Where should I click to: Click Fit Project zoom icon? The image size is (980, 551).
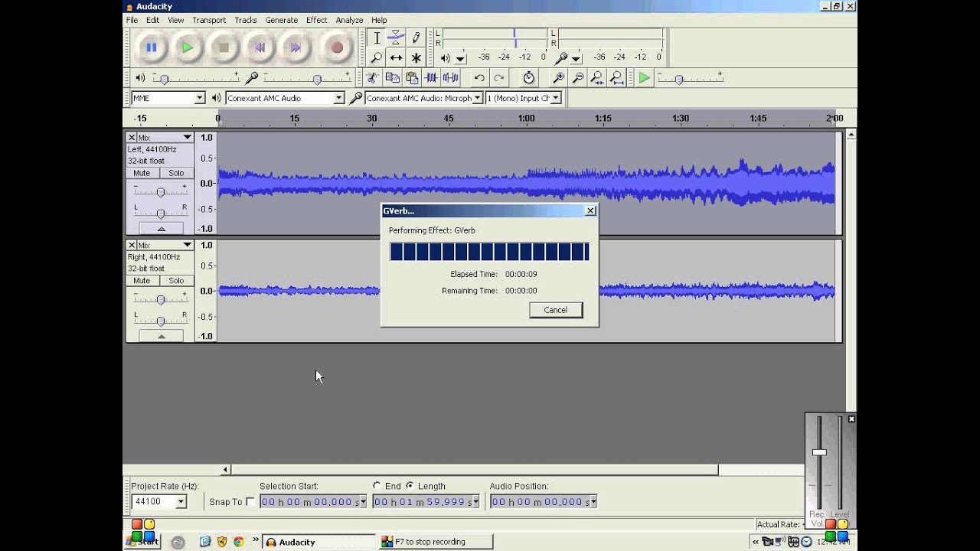coord(616,77)
